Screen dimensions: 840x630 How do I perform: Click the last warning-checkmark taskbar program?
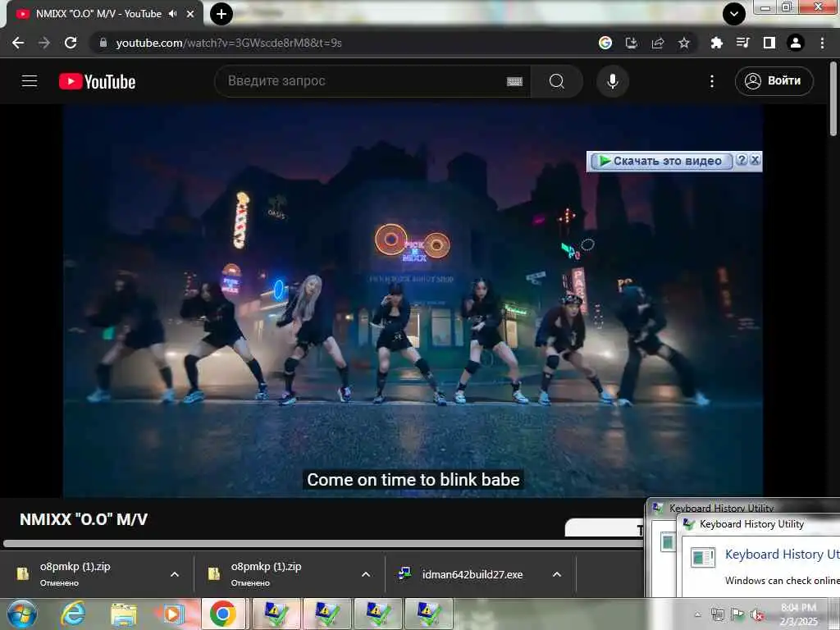[x=429, y=614]
